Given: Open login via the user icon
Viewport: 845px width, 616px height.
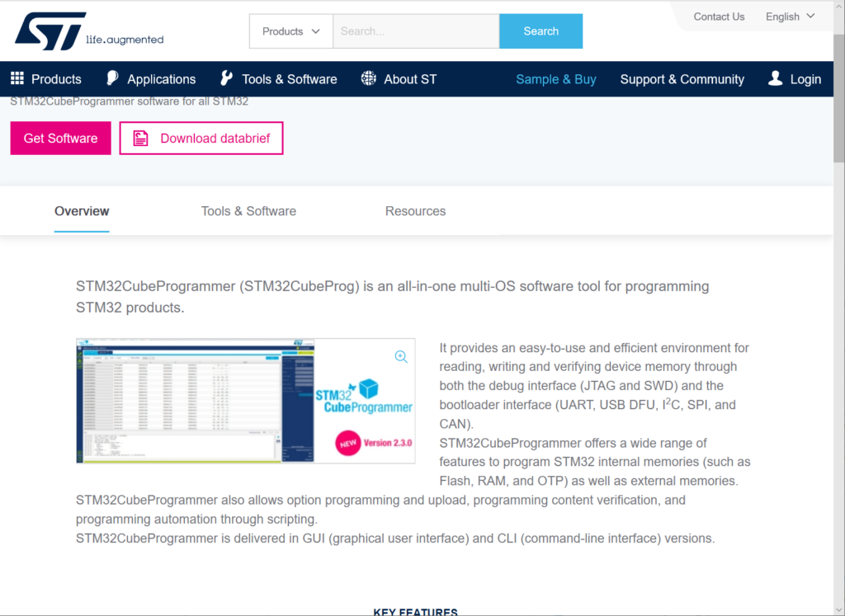Looking at the screenshot, I should tap(774, 78).
